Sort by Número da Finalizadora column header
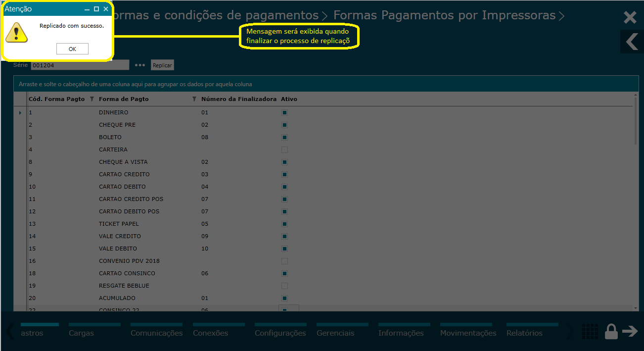The image size is (644, 351). [x=238, y=99]
